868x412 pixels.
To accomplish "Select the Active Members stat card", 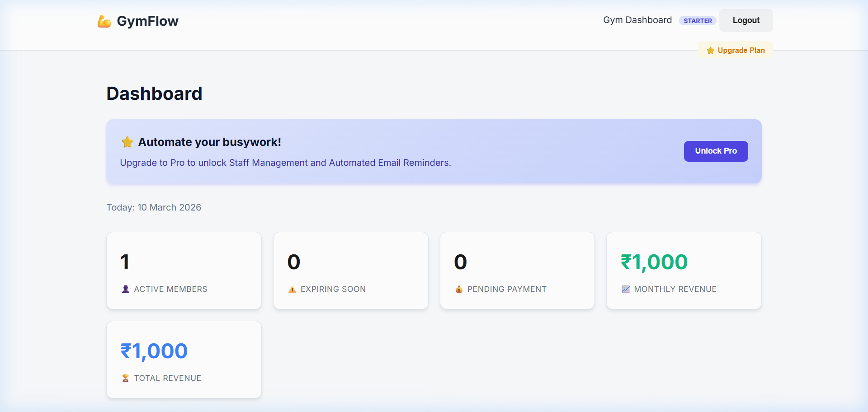I will [x=184, y=270].
